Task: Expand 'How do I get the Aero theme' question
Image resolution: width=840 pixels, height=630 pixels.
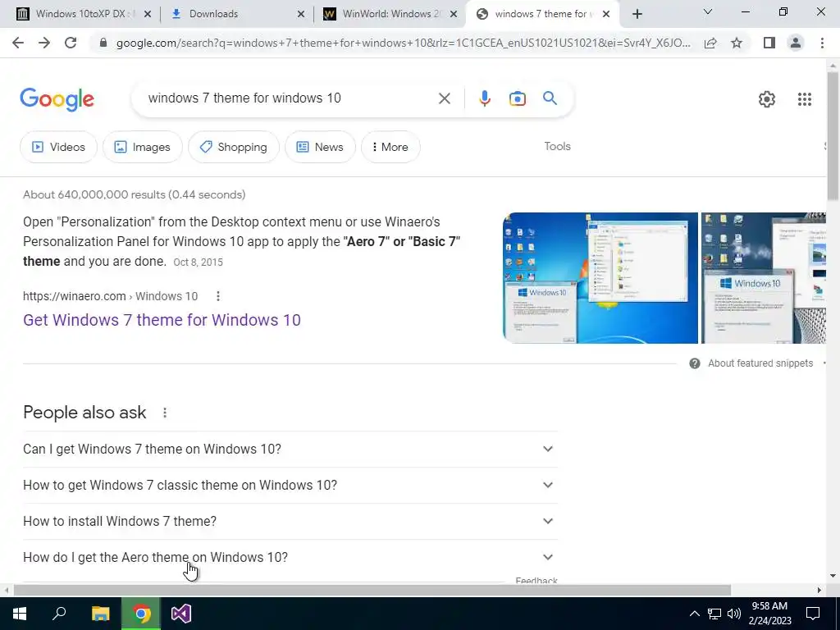Action: pyautogui.click(x=290, y=557)
